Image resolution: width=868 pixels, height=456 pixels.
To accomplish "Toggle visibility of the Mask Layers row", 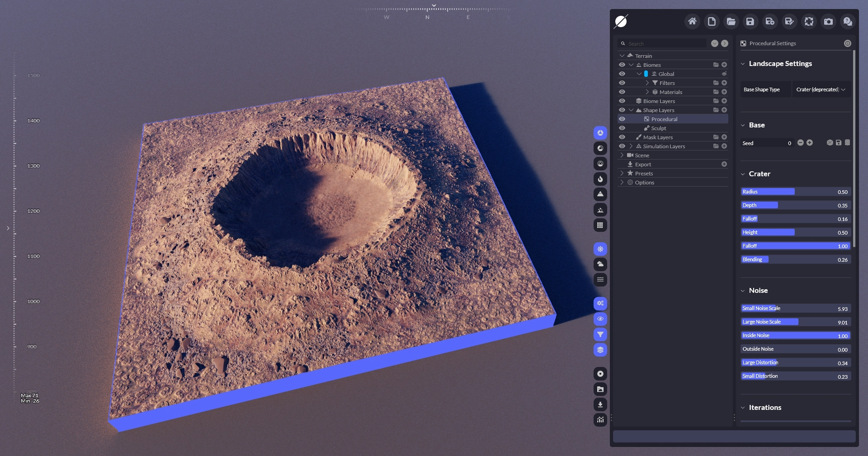I will tap(622, 137).
